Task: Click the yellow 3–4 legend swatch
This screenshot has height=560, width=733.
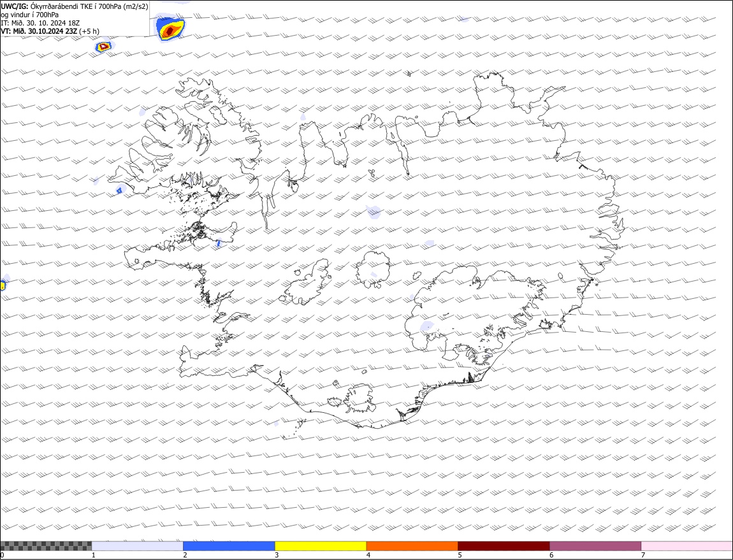Action: [x=321, y=546]
